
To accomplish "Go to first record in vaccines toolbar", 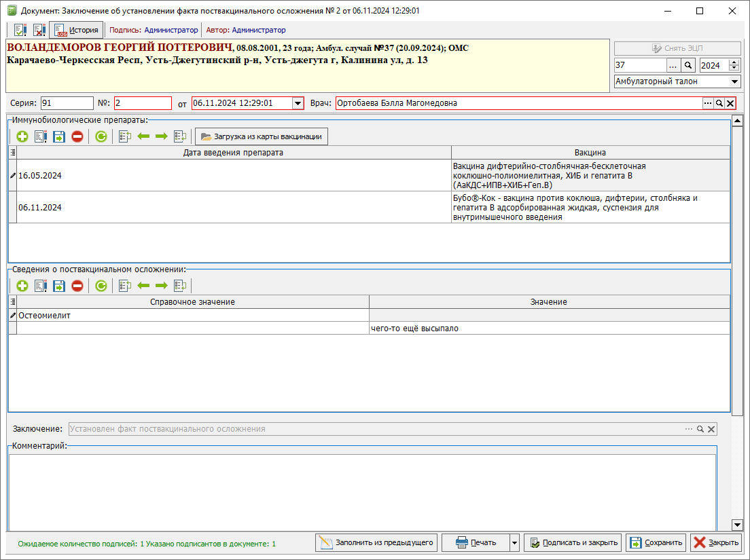I will (125, 136).
